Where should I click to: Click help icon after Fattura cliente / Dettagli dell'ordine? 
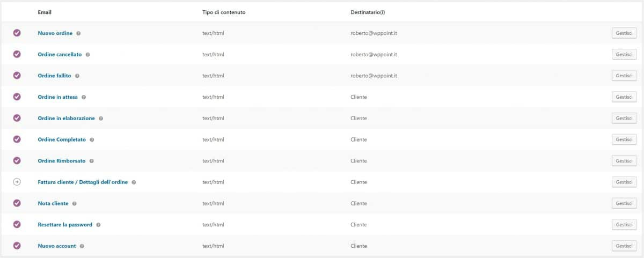pyautogui.click(x=134, y=182)
